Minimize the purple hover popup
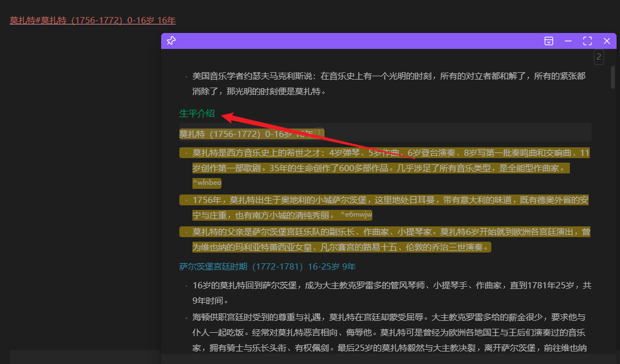620x364 pixels. click(x=568, y=41)
